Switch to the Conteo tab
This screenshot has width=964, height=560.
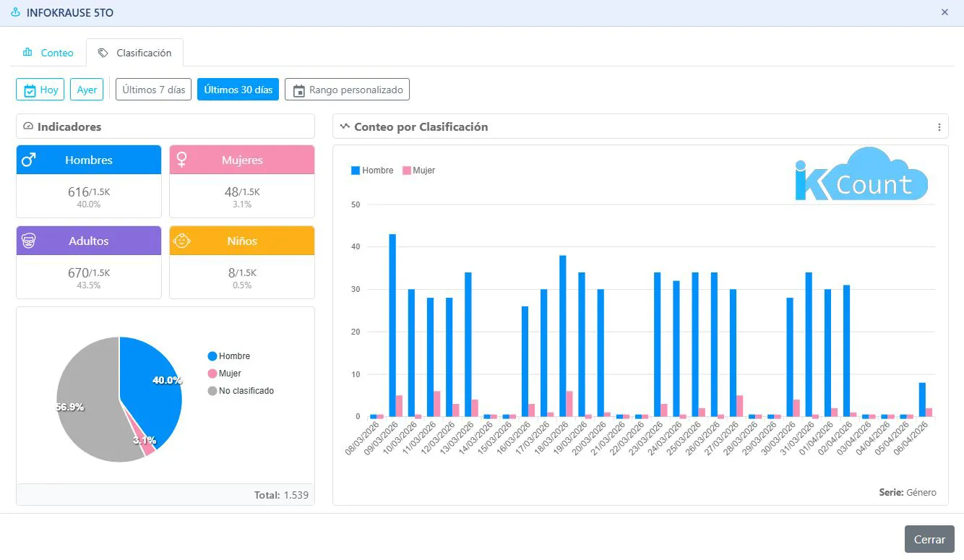coord(48,53)
